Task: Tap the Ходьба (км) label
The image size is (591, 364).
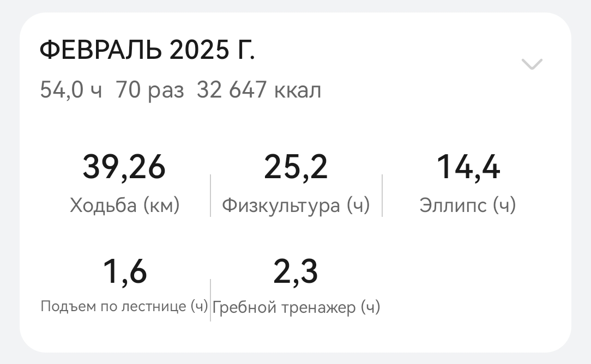Action: click(x=124, y=205)
